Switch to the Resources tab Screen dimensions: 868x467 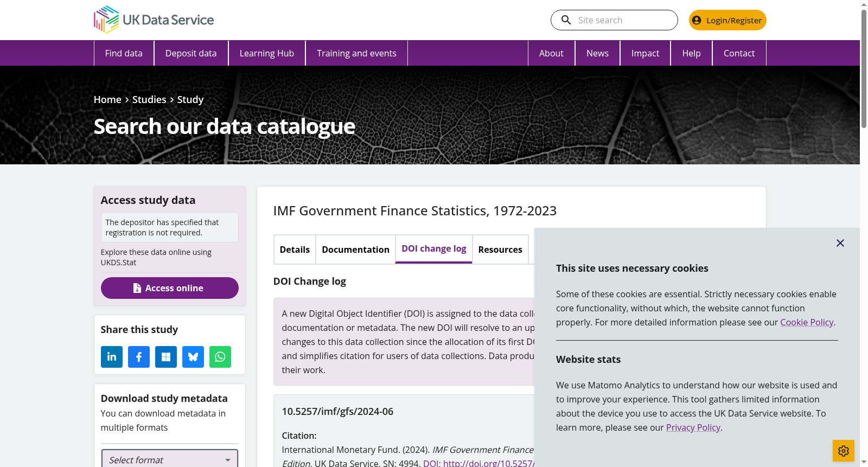[500, 250]
